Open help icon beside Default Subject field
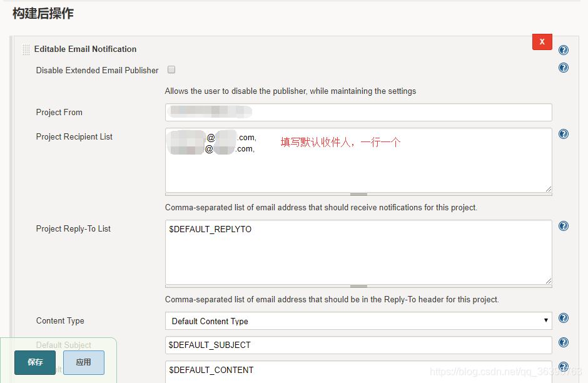The image size is (588, 383). [563, 342]
